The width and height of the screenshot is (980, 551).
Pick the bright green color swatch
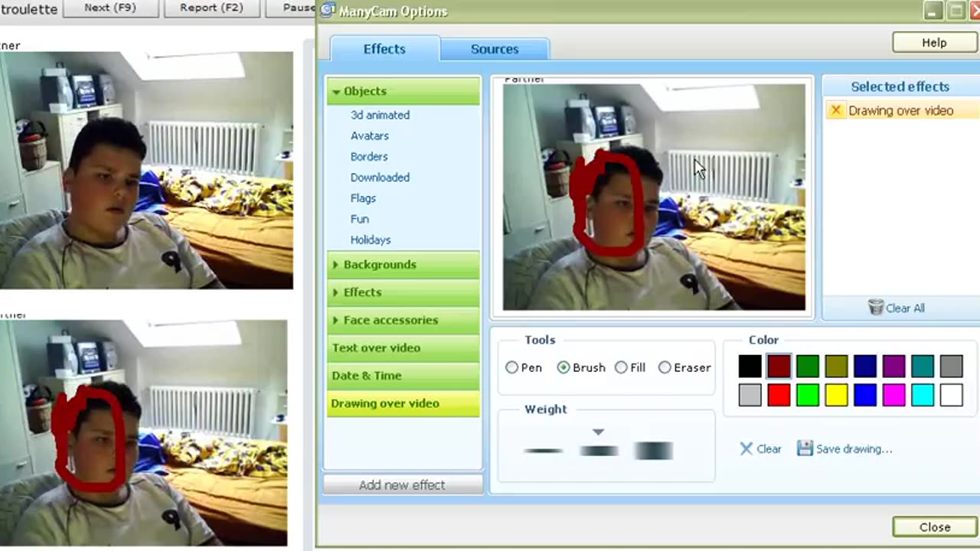[808, 395]
